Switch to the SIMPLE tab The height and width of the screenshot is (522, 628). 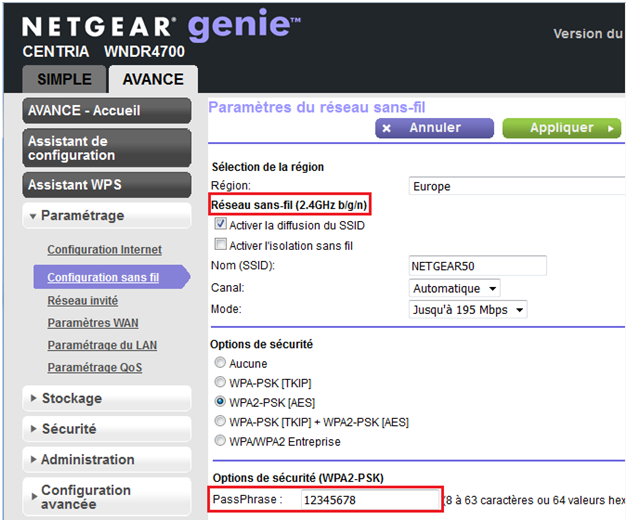coord(64,79)
